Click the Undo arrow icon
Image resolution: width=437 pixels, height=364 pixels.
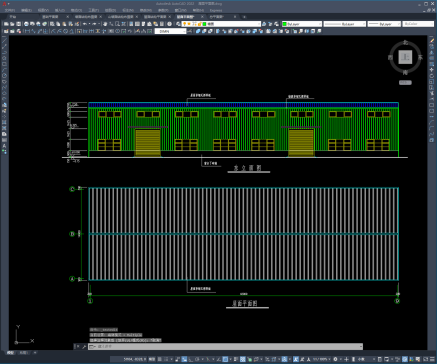[x=85, y=24]
